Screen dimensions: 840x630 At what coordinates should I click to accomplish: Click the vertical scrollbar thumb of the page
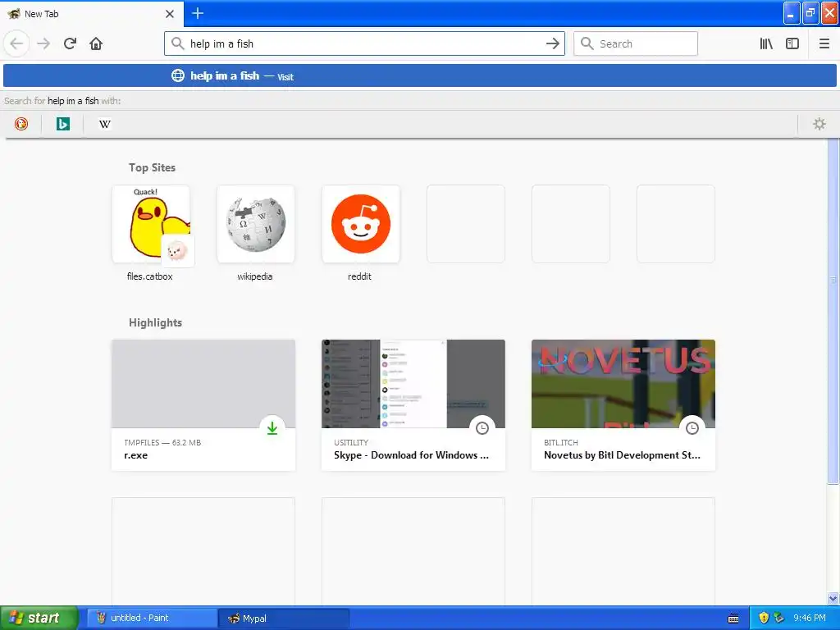[x=833, y=311]
